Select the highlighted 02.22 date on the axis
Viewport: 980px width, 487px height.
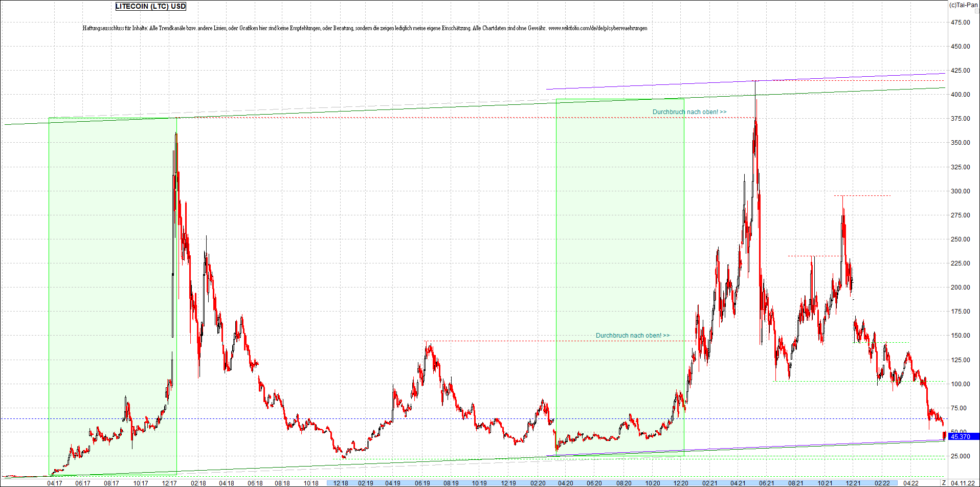[882, 483]
